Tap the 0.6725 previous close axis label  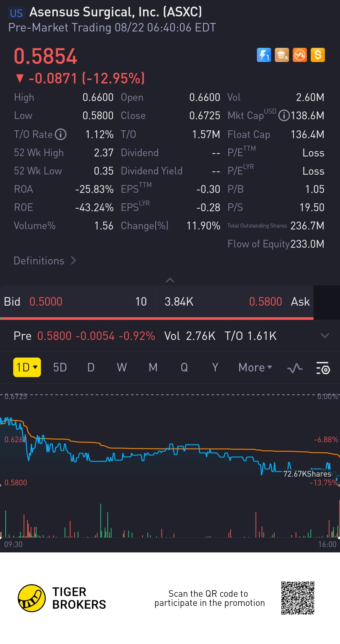point(16,396)
